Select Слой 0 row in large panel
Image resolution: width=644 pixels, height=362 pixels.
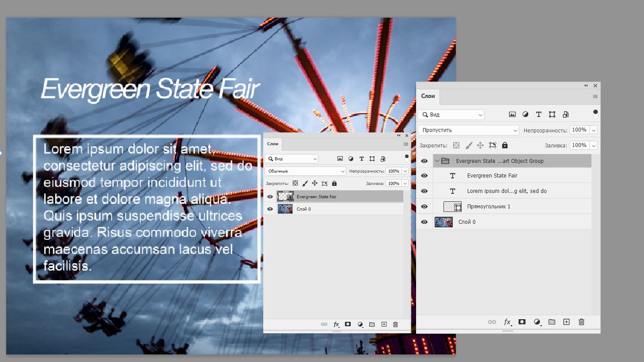[512, 222]
